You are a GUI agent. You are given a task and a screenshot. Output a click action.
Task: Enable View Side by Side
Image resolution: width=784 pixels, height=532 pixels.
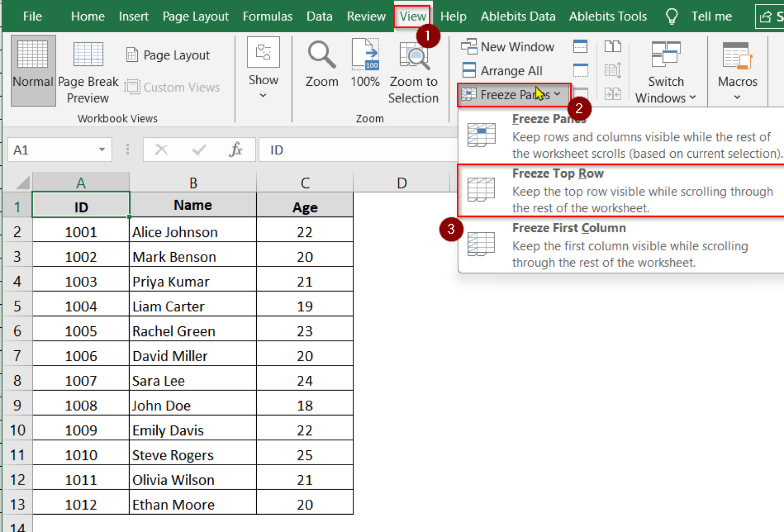pos(612,46)
